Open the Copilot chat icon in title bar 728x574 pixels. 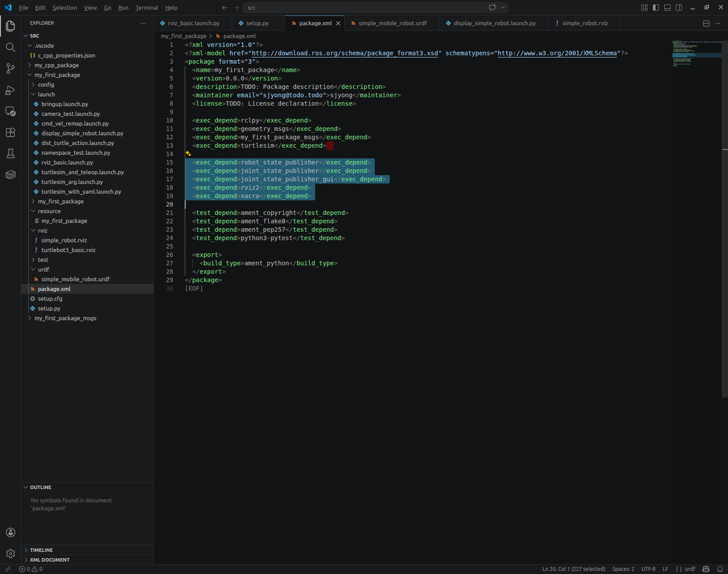pyautogui.click(x=492, y=8)
